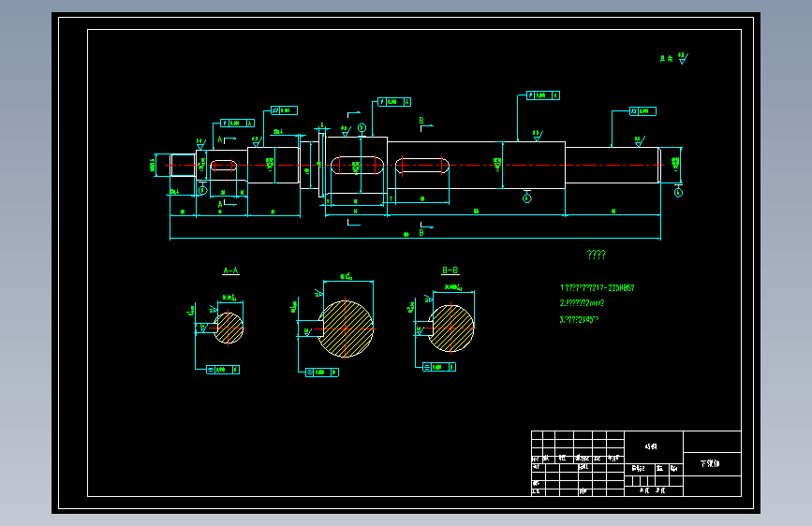Select the overall length dimension line
Viewport: 812px width, 526px height.
coord(415,239)
